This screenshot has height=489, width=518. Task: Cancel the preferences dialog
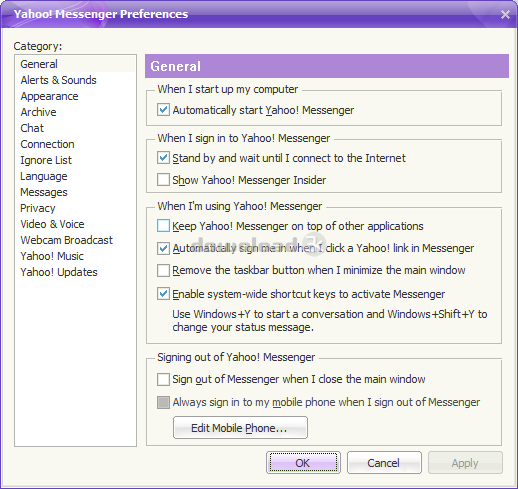[x=384, y=463]
